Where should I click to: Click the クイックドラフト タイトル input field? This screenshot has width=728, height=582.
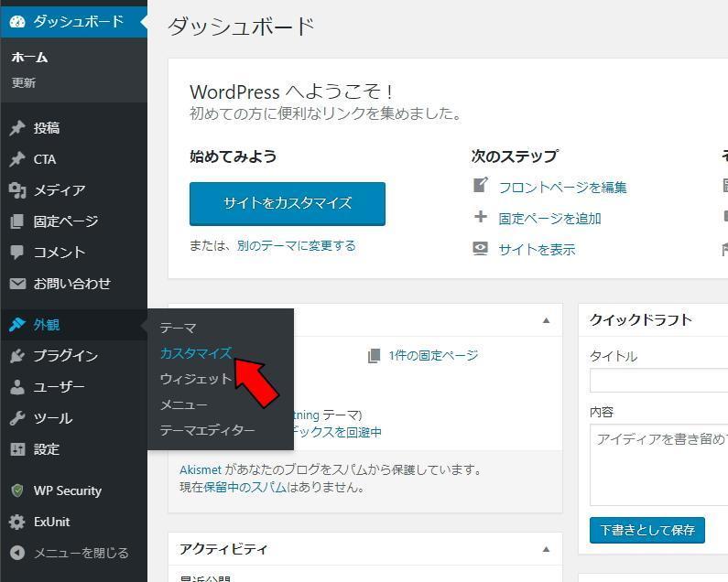658,381
